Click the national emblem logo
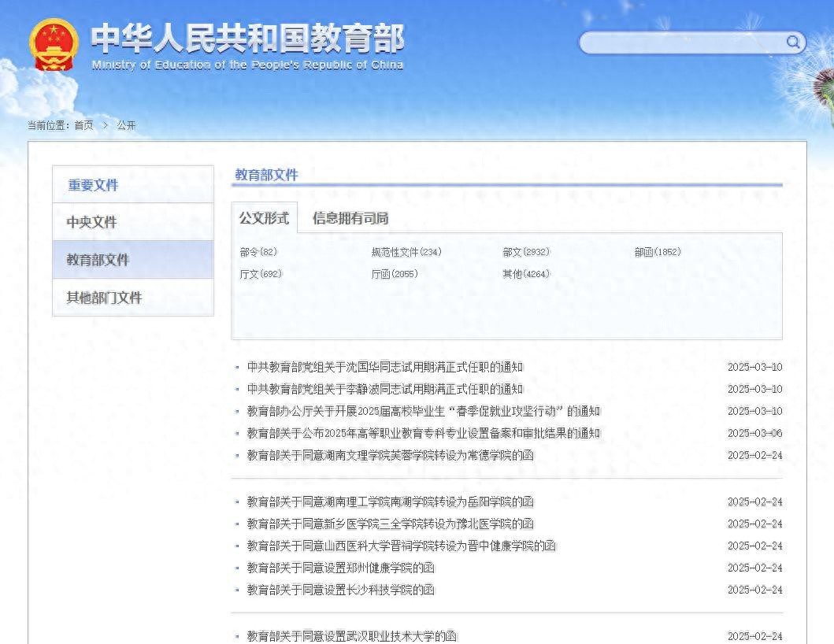Image resolution: width=834 pixels, height=644 pixels. click(54, 45)
